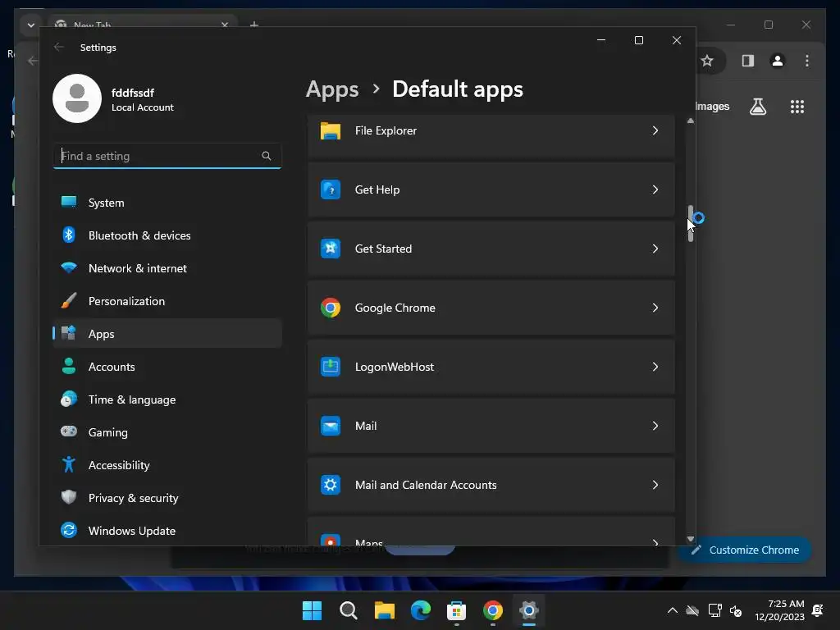This screenshot has height=630, width=840.
Task: Click the taskbar Search icon
Action: [x=348, y=610]
